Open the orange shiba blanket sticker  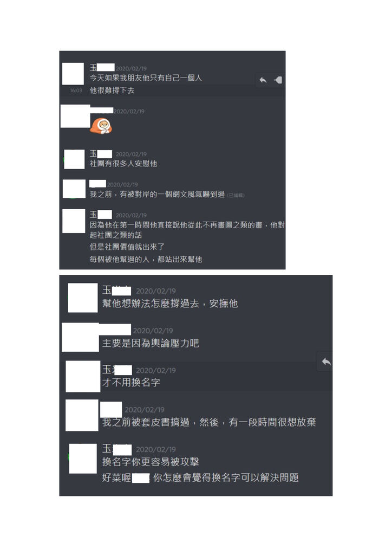point(101,126)
